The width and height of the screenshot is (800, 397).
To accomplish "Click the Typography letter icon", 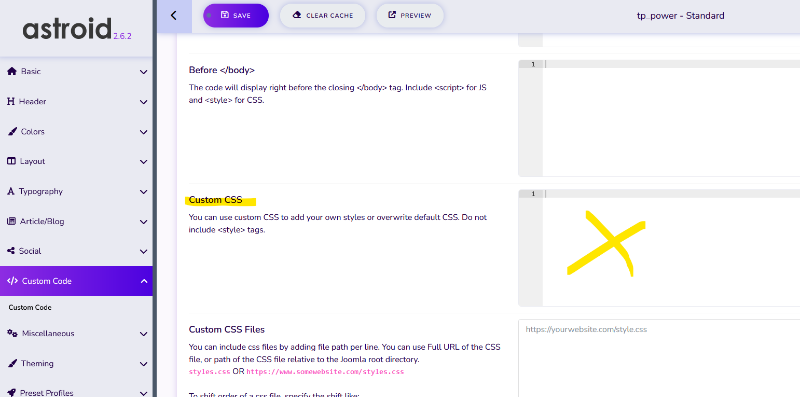I will click(11, 191).
